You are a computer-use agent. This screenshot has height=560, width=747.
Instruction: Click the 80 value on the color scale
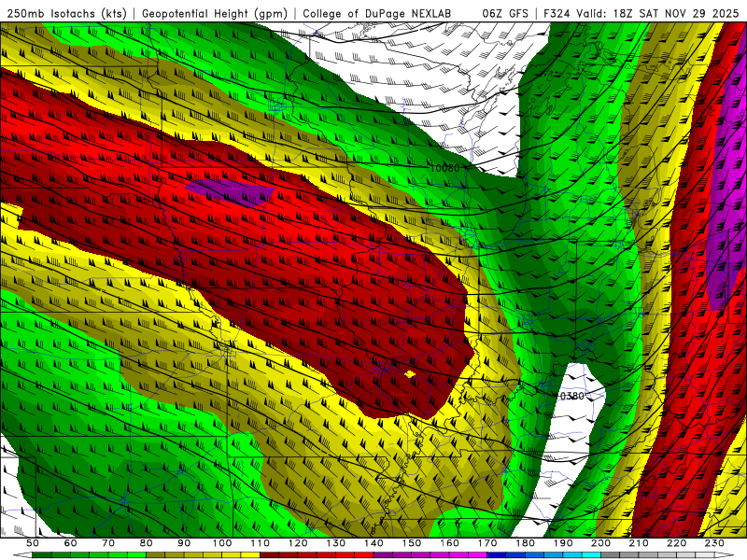pos(147,543)
